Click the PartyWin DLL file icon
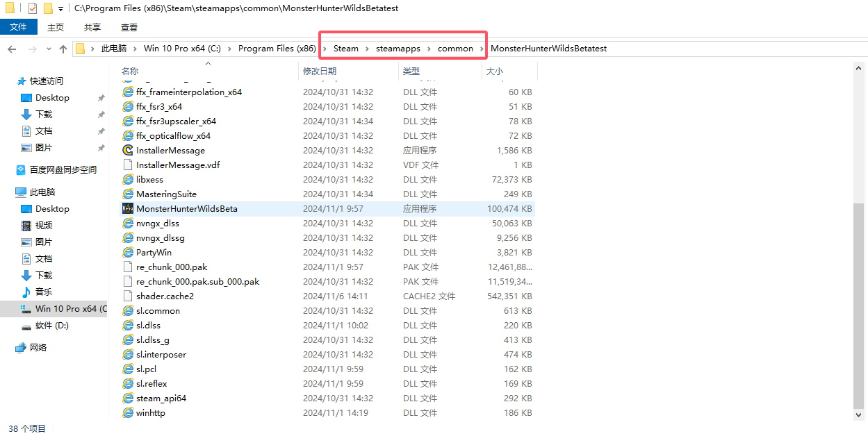The width and height of the screenshot is (868, 436). pos(128,253)
